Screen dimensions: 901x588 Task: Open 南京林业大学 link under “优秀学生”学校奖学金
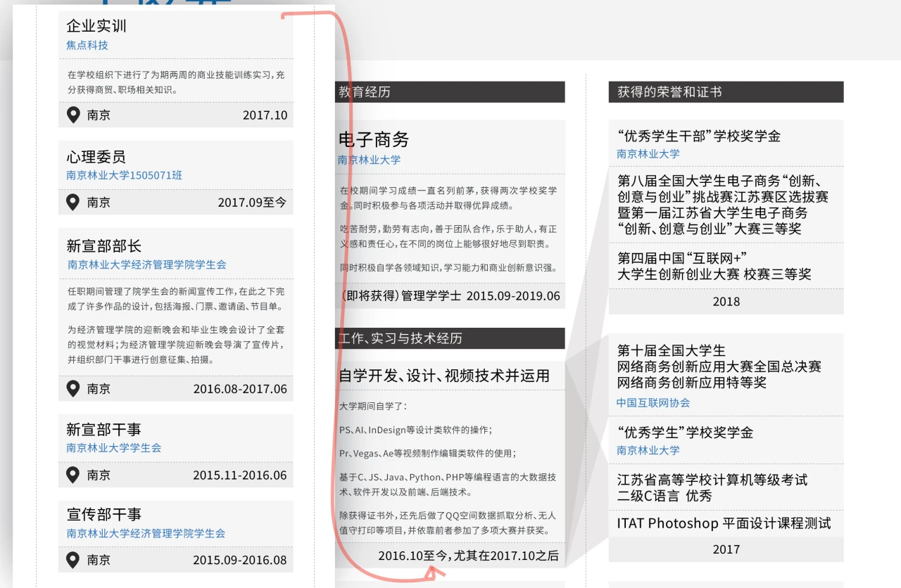648,450
